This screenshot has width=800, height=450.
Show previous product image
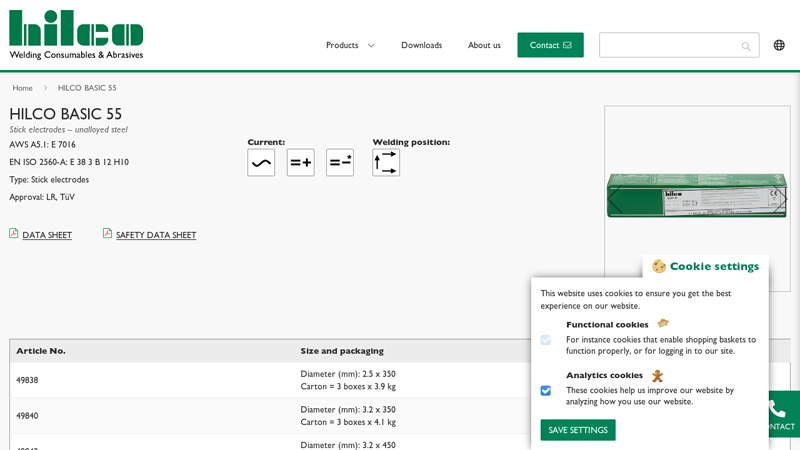coord(614,199)
